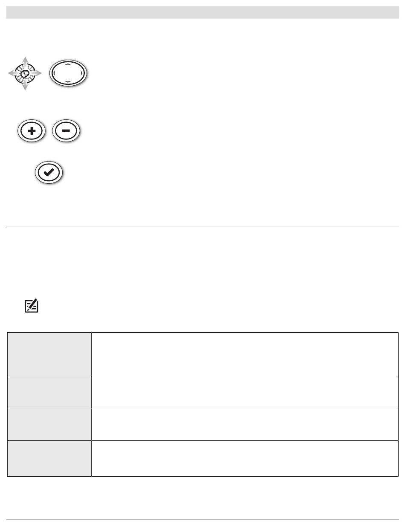Click the joystick's downward arrow
Screen dimensions: 405x532
25,86
